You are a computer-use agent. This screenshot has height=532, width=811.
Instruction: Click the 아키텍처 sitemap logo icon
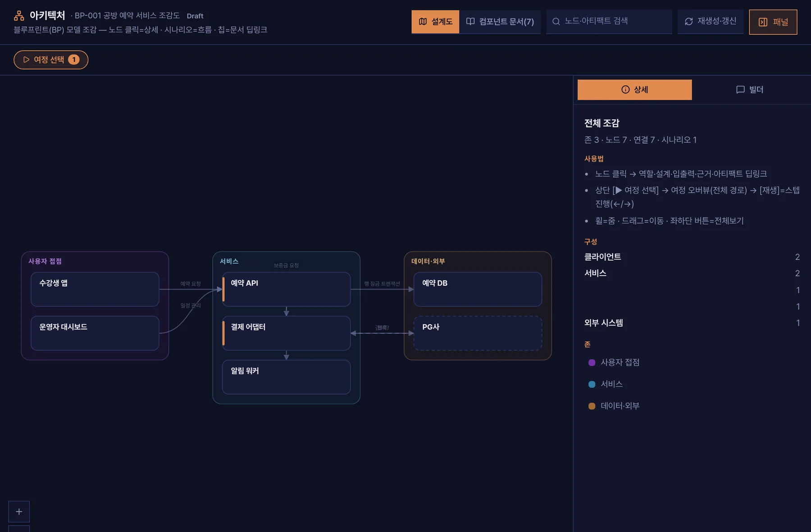[x=19, y=16]
